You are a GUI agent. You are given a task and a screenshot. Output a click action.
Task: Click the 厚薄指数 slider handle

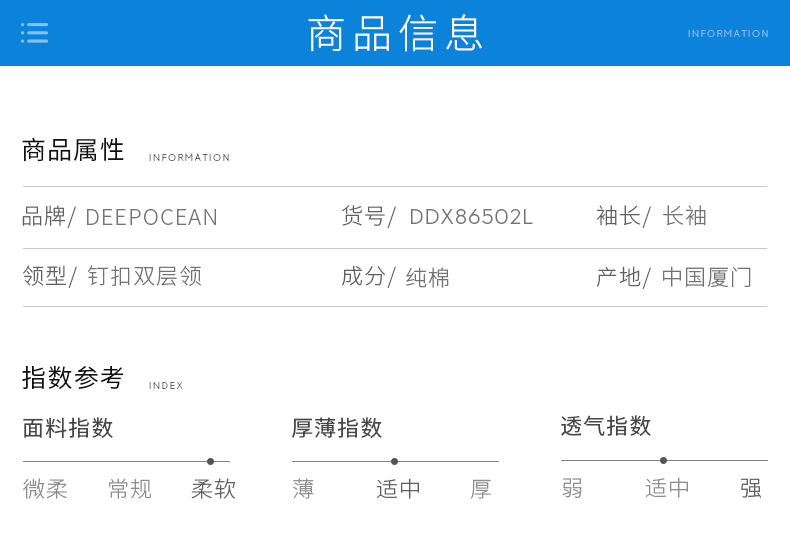click(x=394, y=461)
